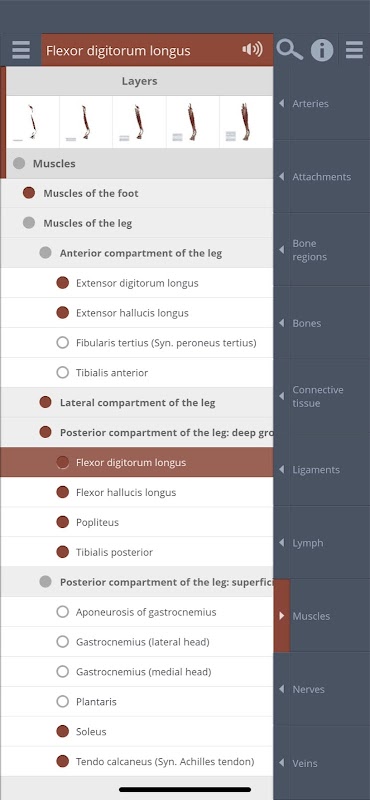Open the left hamburger menu
This screenshot has width=370, height=800.
tap(21, 50)
